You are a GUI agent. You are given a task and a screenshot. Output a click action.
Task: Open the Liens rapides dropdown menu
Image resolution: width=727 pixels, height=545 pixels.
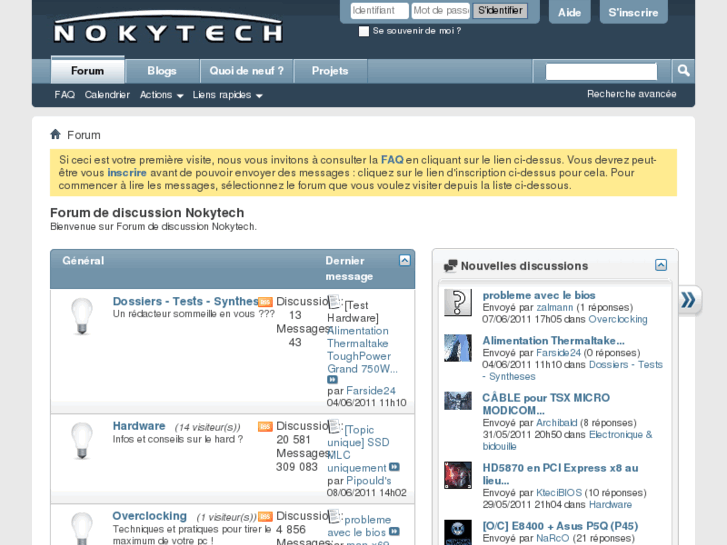pos(227,95)
